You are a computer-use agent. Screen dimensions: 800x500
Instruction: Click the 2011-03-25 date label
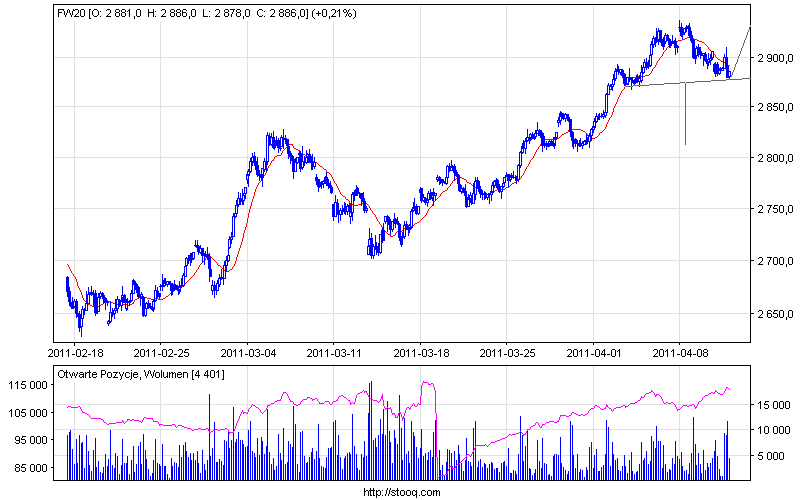[507, 353]
